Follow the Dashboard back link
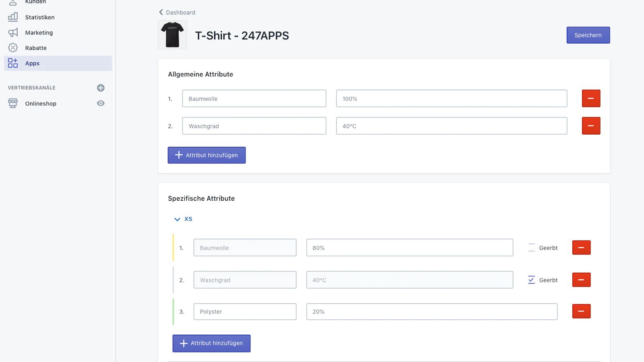Image resolution: width=644 pixels, height=362 pixels. tap(180, 12)
